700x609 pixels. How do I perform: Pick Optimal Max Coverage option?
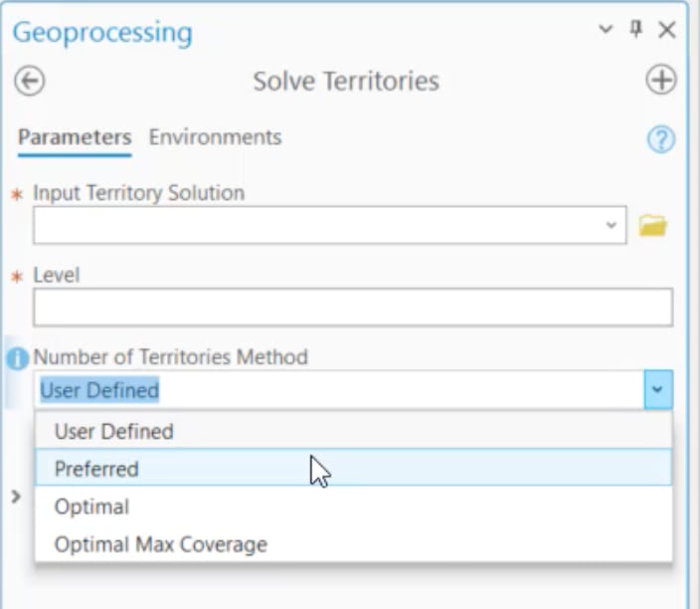[160, 544]
